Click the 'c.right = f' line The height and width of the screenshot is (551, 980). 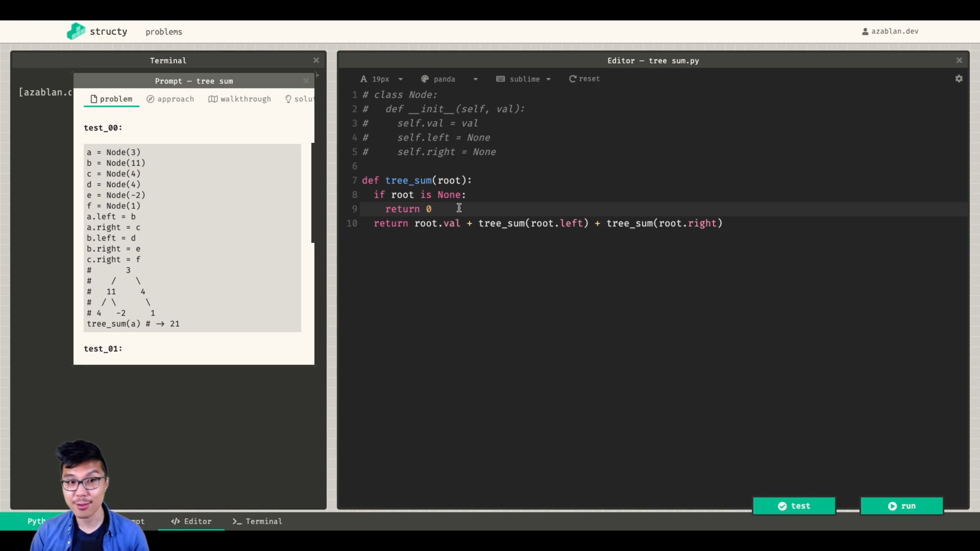(113, 260)
